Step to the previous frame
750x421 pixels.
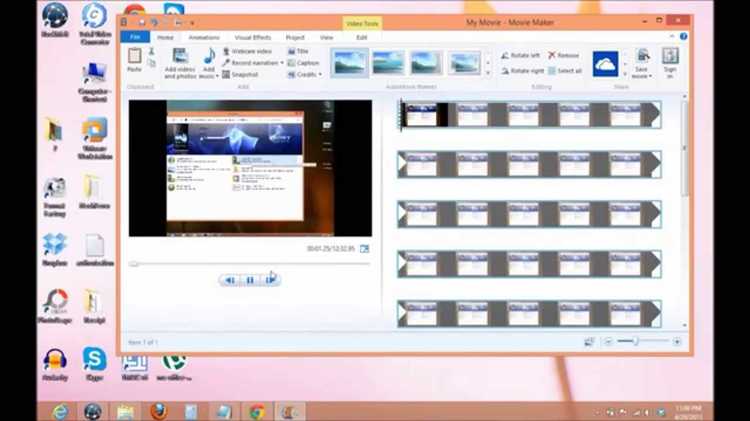tap(230, 280)
